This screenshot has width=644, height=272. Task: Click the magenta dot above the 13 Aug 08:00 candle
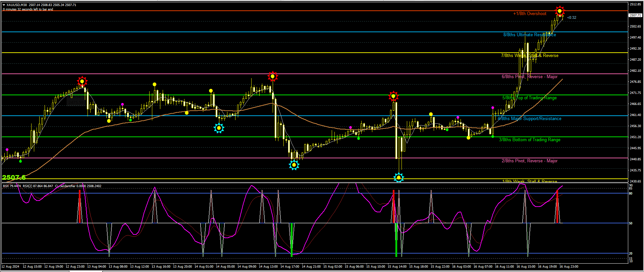click(x=122, y=105)
